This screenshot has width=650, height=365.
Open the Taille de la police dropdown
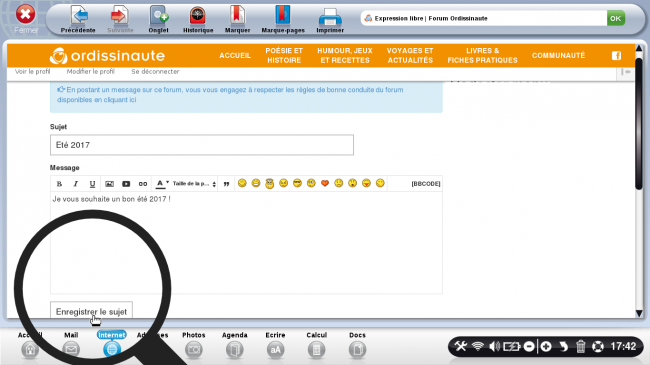pyautogui.click(x=194, y=184)
